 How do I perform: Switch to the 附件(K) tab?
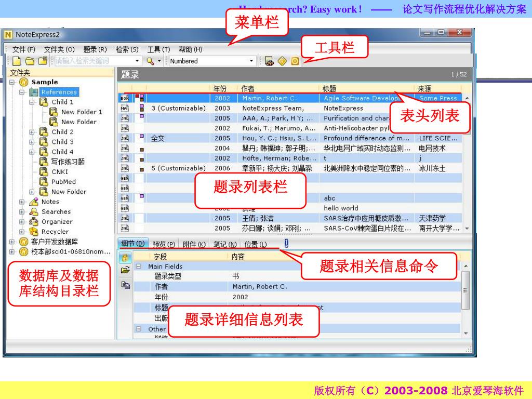[x=194, y=244]
